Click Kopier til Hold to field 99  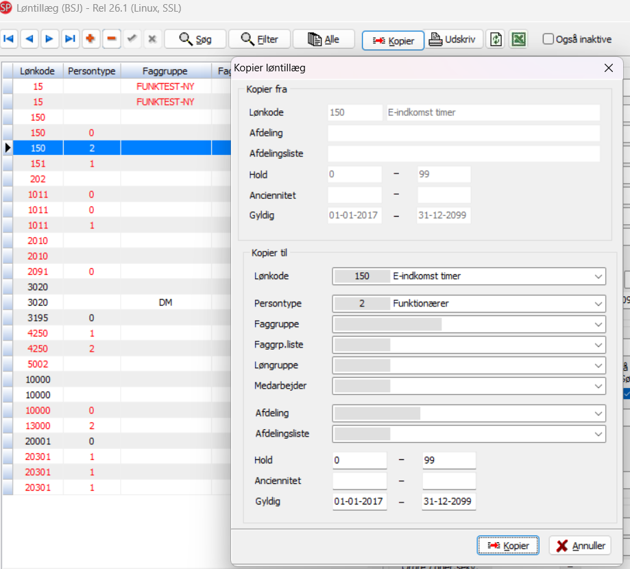(x=449, y=460)
